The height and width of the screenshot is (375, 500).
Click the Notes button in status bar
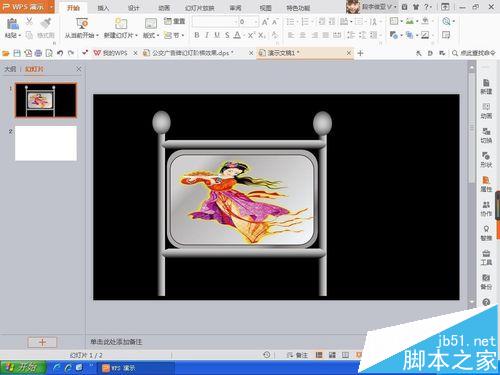[x=297, y=355]
